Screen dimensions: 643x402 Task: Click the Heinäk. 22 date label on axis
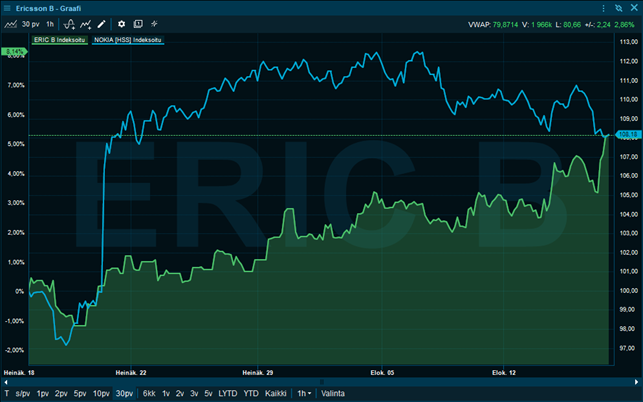(131, 373)
